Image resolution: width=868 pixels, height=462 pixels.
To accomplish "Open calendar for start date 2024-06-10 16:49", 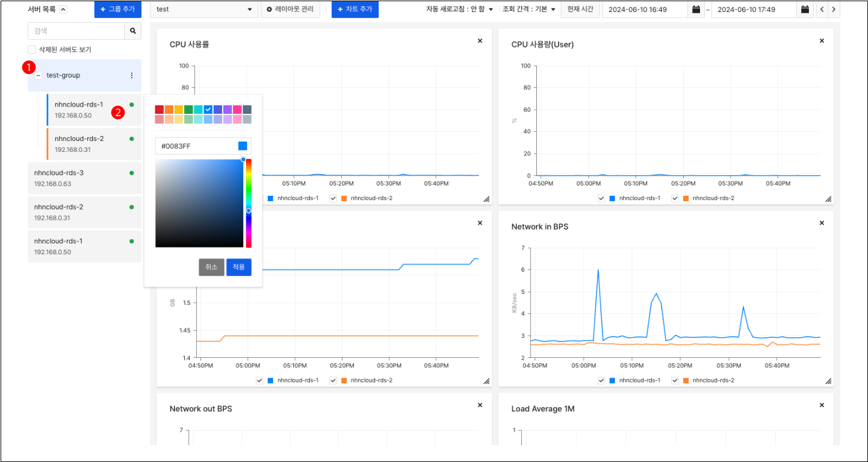I will coord(696,10).
